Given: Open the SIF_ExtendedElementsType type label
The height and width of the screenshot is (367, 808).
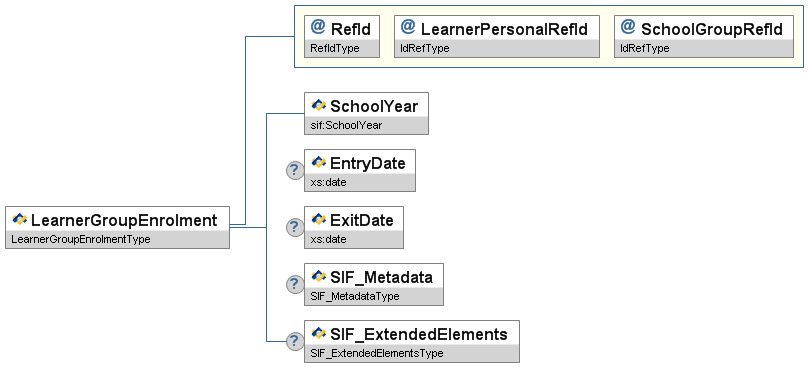Looking at the screenshot, I should coord(377,353).
